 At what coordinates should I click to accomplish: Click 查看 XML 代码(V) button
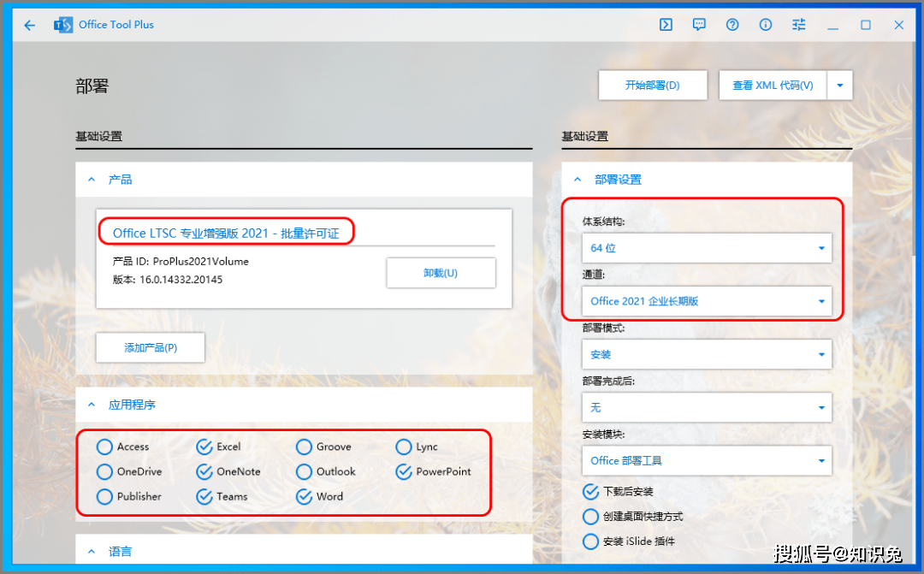(x=773, y=86)
